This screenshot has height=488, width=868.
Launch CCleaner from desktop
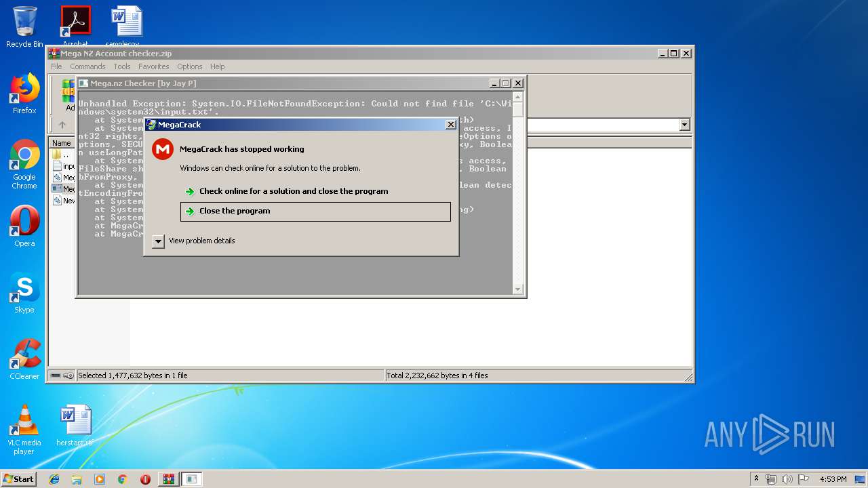pos(24,359)
